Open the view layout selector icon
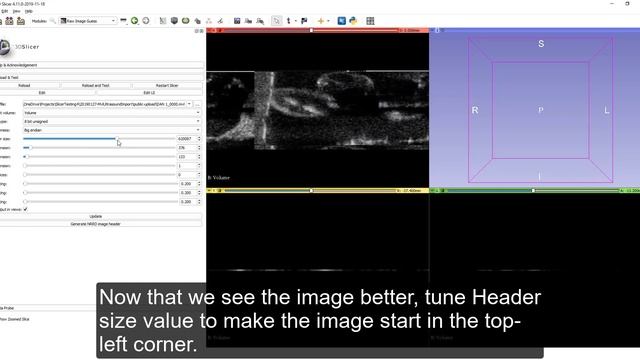 click(x=370, y=21)
